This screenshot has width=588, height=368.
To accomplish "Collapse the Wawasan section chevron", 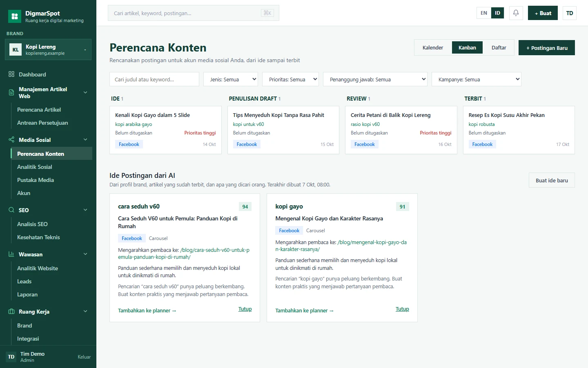I will pyautogui.click(x=85, y=254).
